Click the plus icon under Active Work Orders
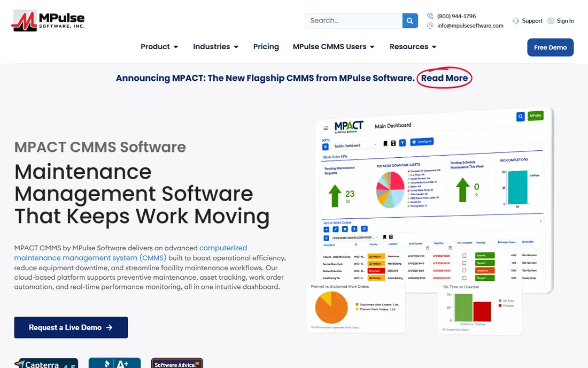Screen dimensions: 588x368 tap(326, 229)
